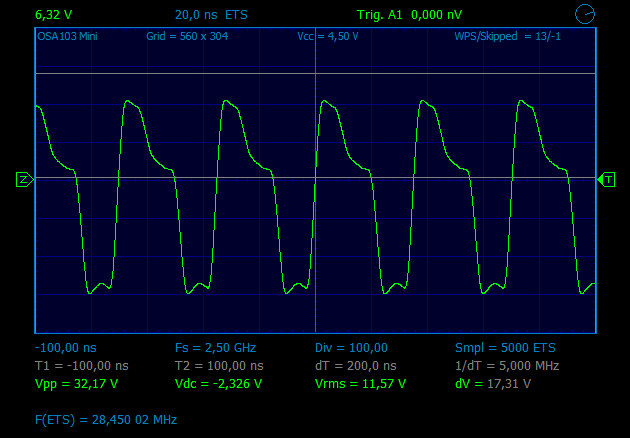Click the Trig. A1 trigger setting
630x438 pixels.
point(409,16)
